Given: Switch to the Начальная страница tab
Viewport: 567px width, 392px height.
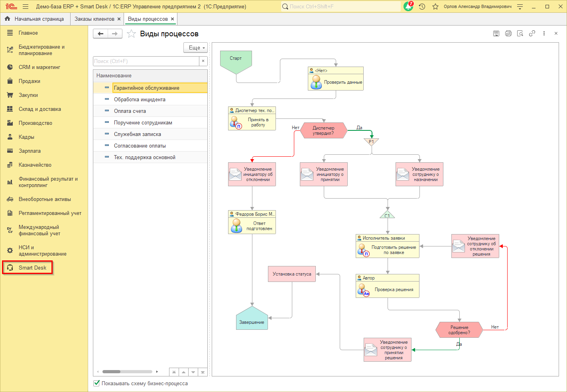Looking at the screenshot, I should (35, 19).
